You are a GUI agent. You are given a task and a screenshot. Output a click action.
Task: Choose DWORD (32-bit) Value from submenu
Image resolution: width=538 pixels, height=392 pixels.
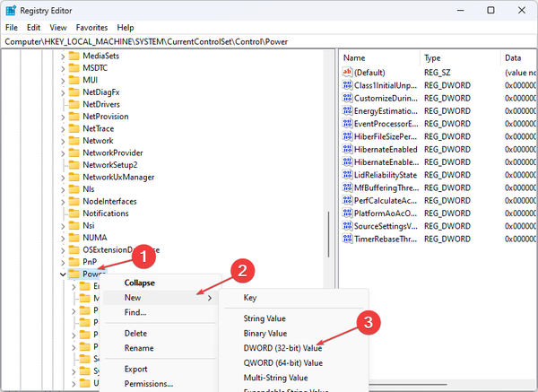click(x=282, y=348)
